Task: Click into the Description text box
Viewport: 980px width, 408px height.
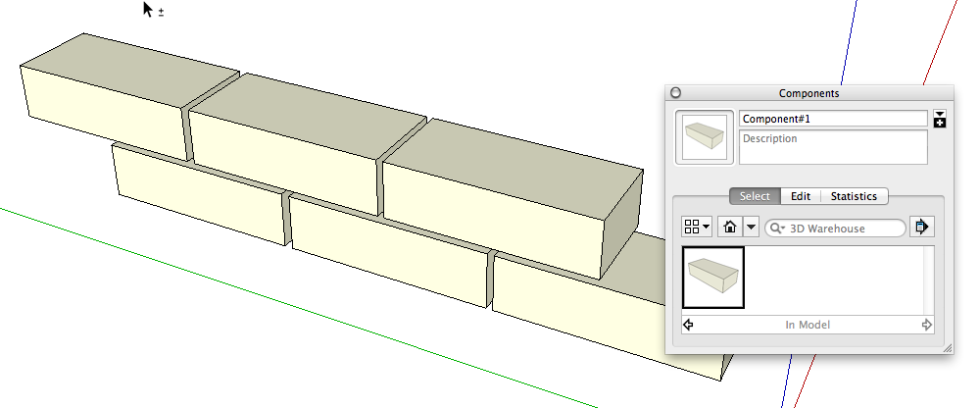Action: click(832, 147)
